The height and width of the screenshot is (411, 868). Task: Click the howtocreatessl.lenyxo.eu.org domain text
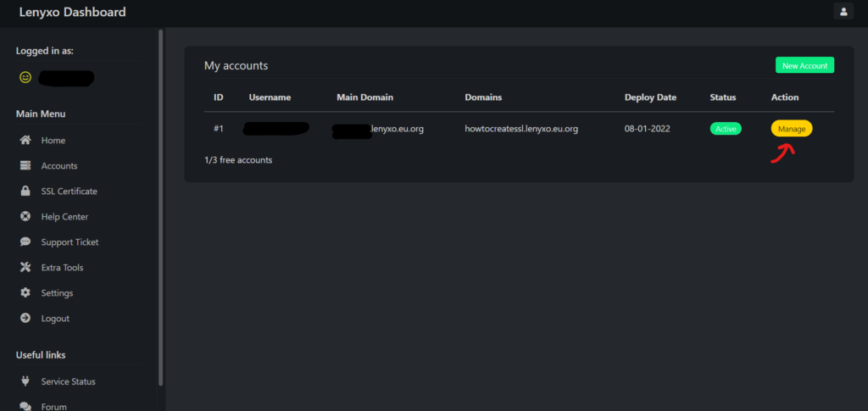[521, 129]
